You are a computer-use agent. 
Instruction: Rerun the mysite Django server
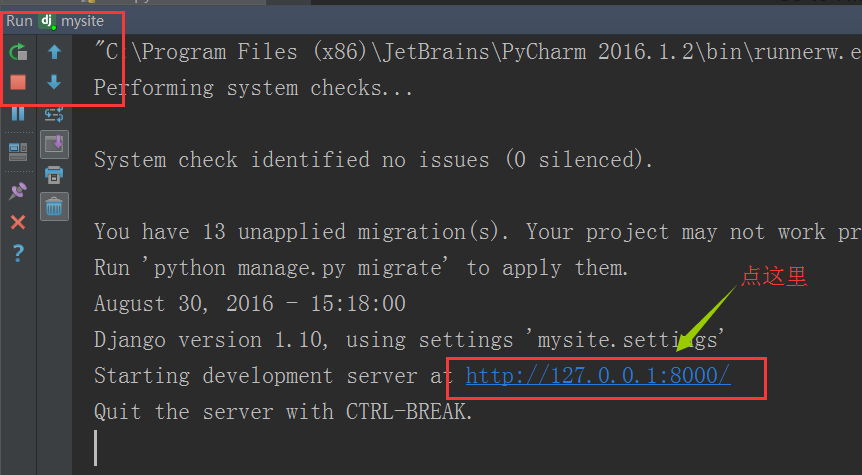point(18,52)
